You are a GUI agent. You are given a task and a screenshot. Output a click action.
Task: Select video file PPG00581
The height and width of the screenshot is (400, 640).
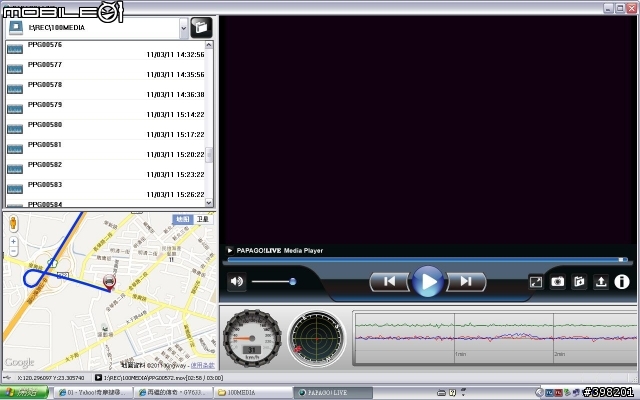(x=105, y=149)
